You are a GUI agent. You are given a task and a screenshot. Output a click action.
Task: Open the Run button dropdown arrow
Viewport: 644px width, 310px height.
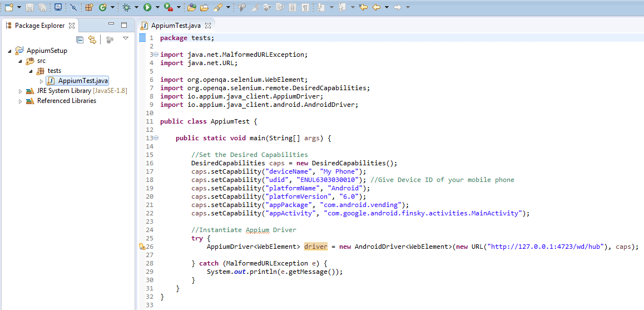click(157, 7)
